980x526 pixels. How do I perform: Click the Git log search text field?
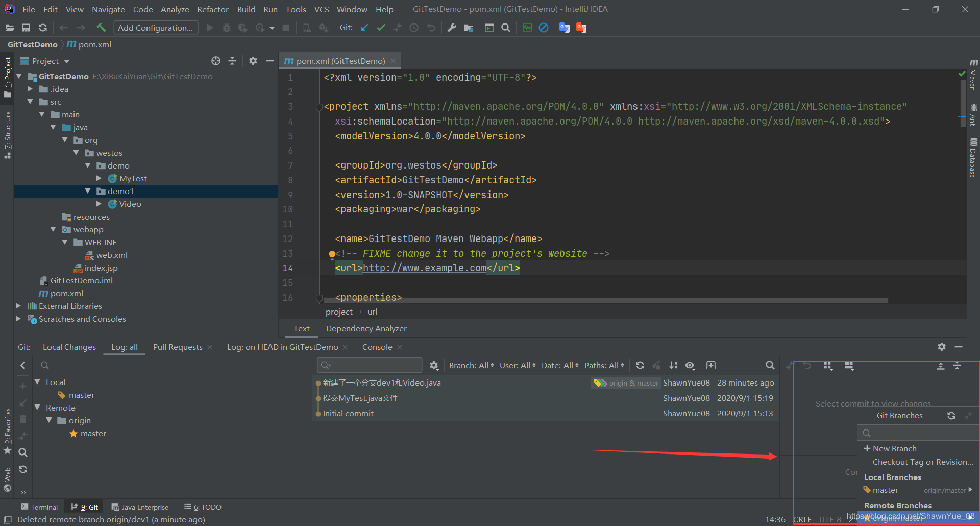point(370,365)
